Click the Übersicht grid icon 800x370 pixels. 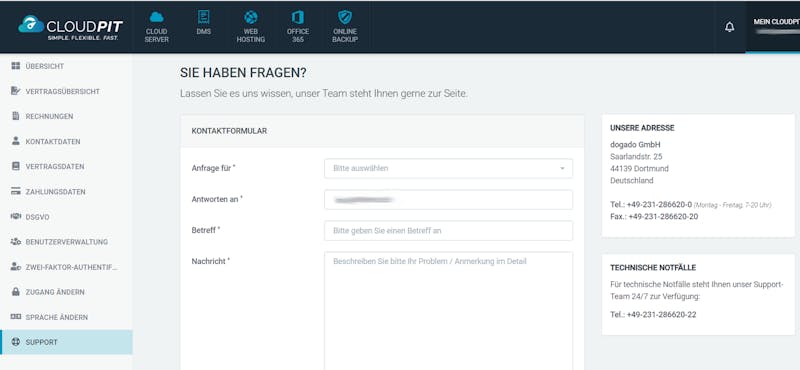coord(15,66)
